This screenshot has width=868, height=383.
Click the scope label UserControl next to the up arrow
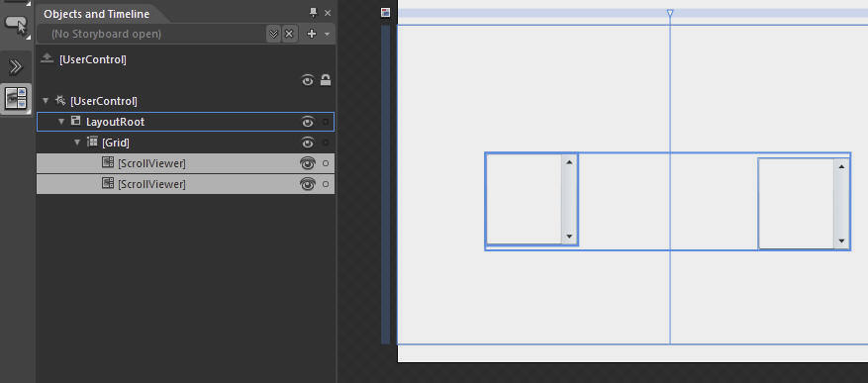[92, 59]
